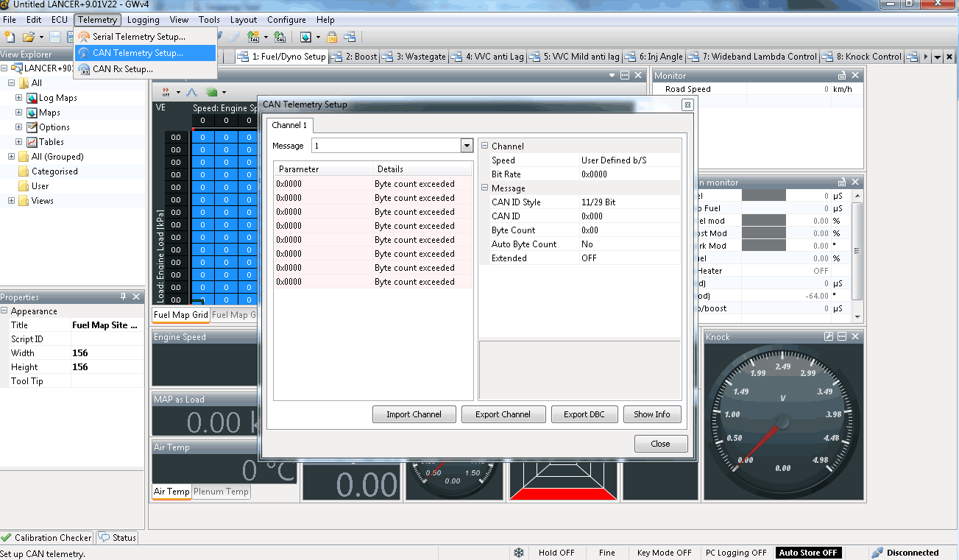Open the Message number dropdown

pyautogui.click(x=467, y=146)
